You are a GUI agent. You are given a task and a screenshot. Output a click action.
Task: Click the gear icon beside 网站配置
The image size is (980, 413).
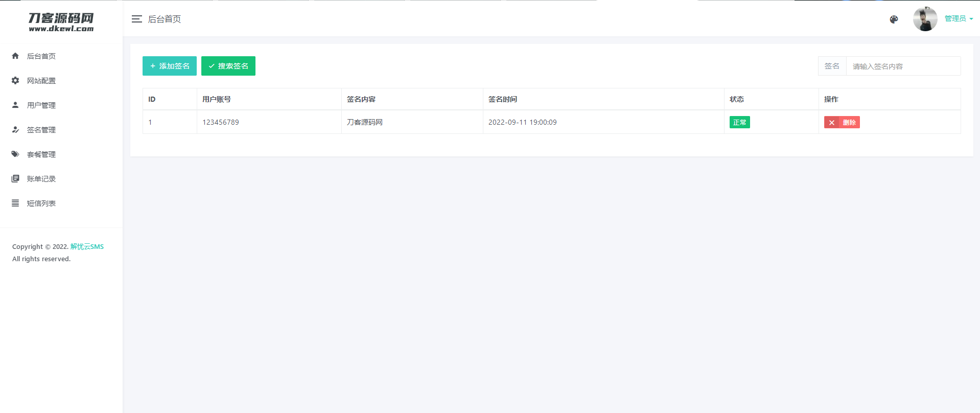click(x=15, y=80)
